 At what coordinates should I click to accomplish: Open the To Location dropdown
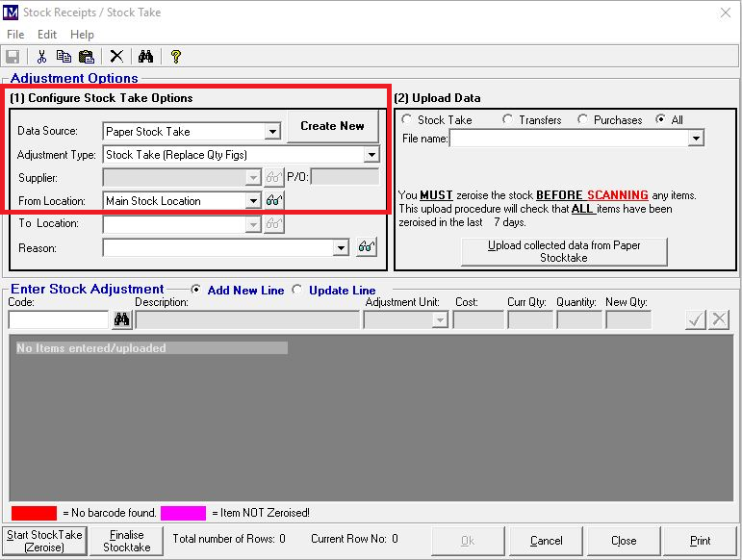point(253,224)
